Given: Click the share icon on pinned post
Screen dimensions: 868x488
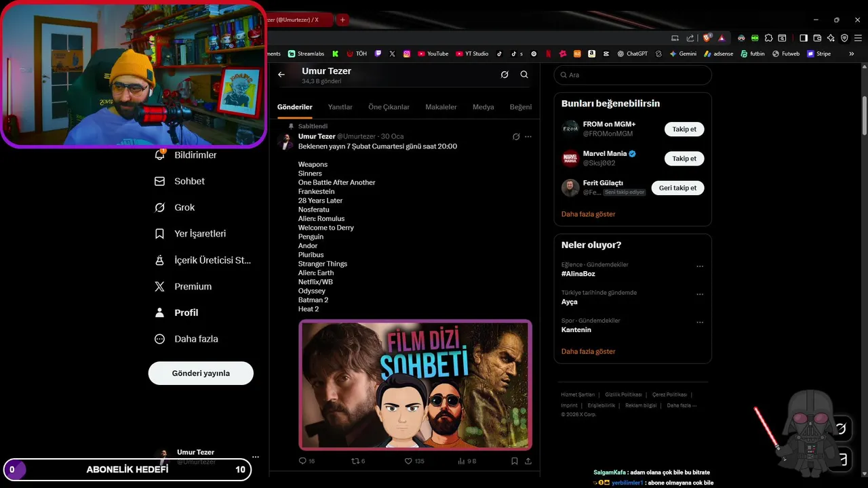Looking at the screenshot, I should (x=528, y=461).
